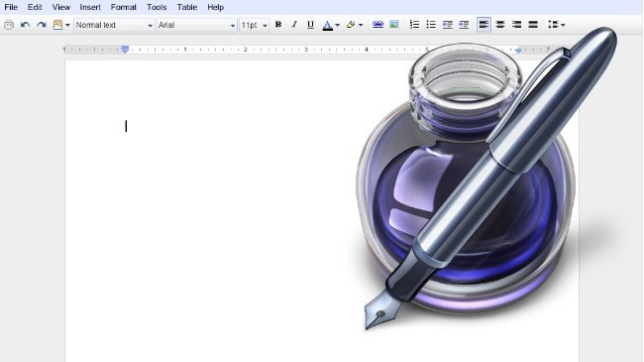
Task: Expand the highlight color dropdown arrow
Action: coord(361,26)
